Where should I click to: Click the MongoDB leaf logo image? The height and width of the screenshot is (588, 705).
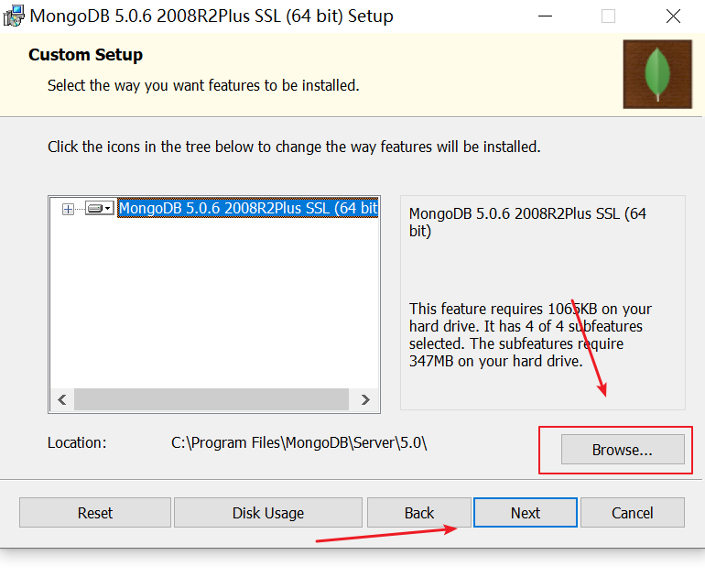coord(657,74)
